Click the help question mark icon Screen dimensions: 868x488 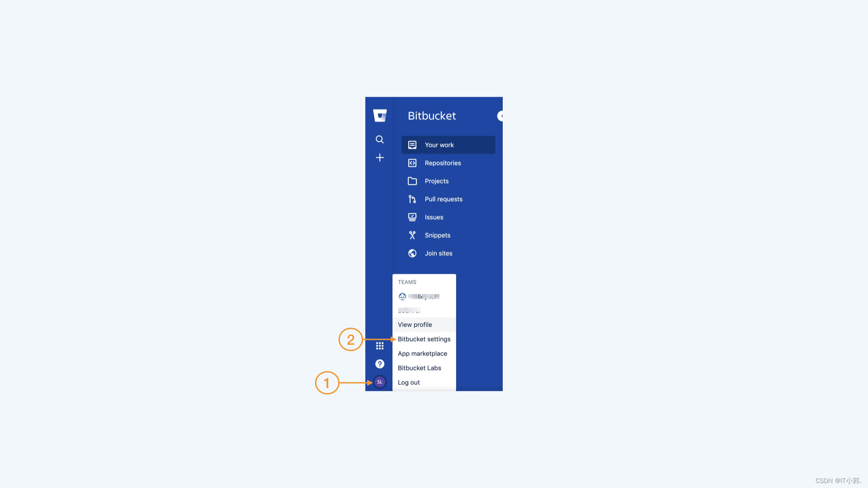tap(379, 363)
